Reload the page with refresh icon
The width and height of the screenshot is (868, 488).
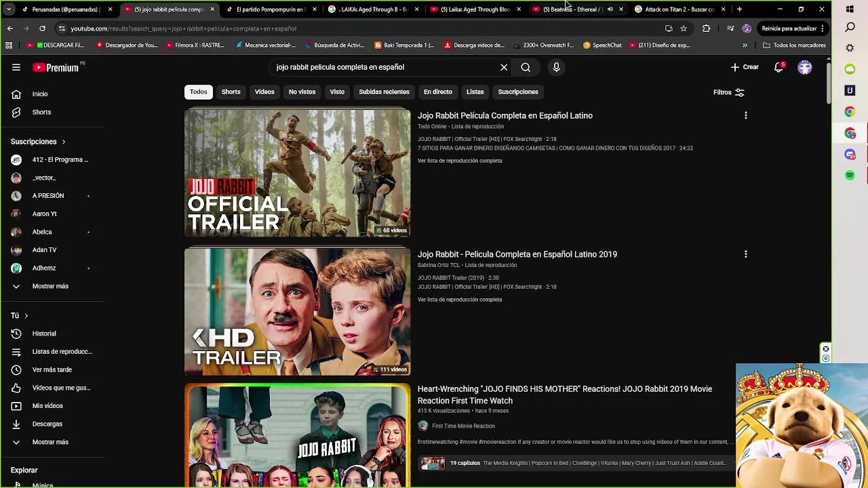pyautogui.click(x=42, y=28)
